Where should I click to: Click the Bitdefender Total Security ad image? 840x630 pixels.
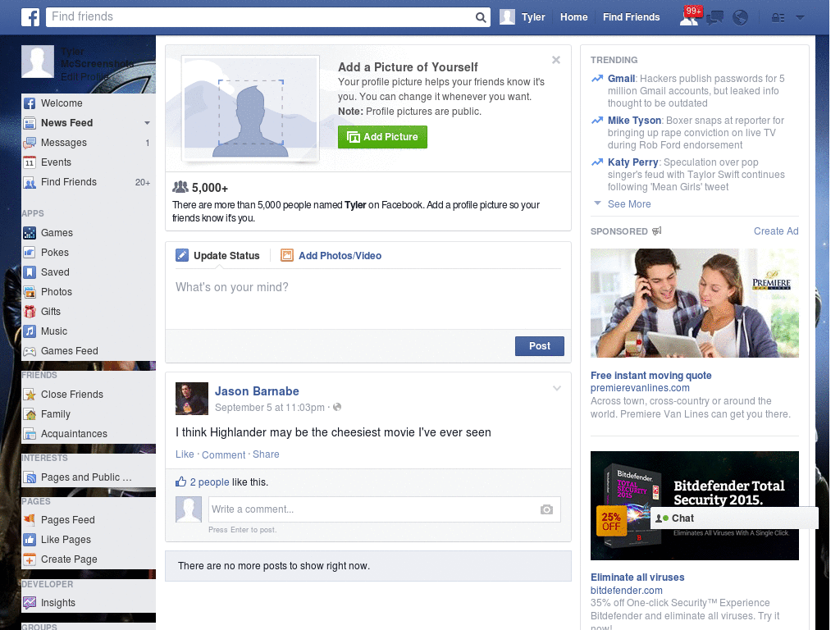(x=694, y=505)
